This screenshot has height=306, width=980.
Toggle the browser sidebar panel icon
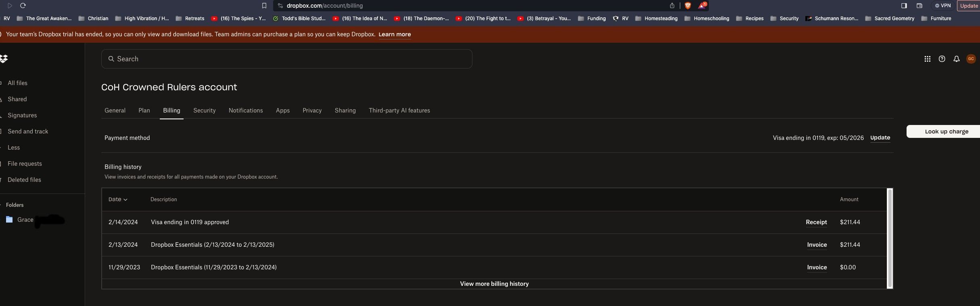(904, 6)
